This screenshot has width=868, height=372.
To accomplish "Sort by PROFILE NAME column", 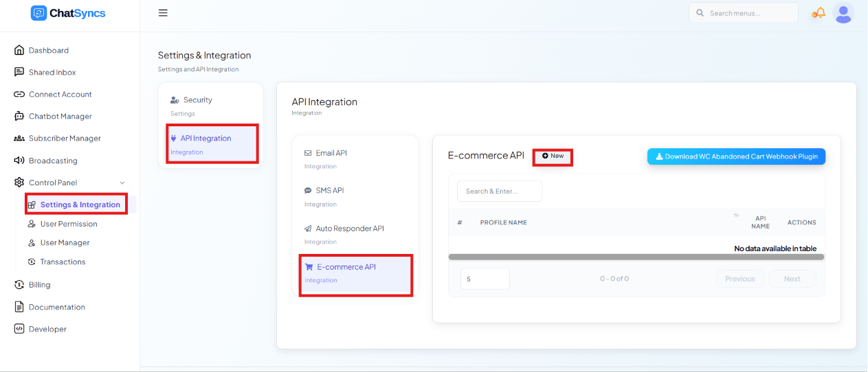I will click(x=504, y=222).
